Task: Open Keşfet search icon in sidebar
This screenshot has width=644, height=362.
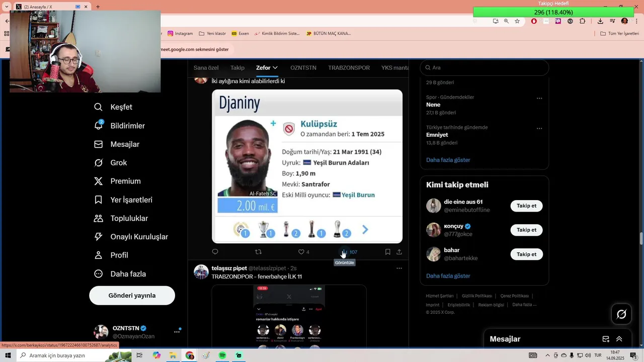Action: click(x=99, y=107)
